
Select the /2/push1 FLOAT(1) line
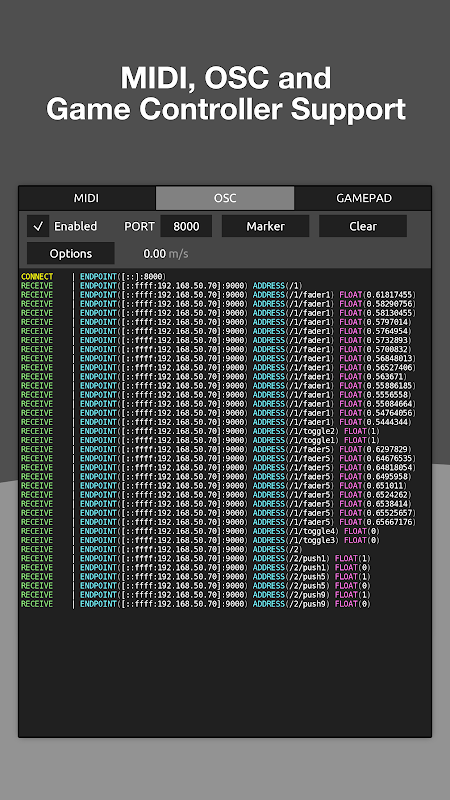[x=196, y=559]
